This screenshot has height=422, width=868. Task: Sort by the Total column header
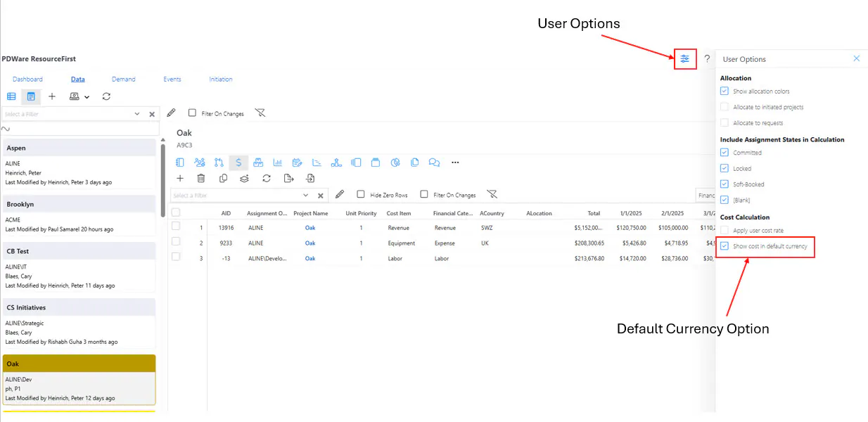coord(594,213)
